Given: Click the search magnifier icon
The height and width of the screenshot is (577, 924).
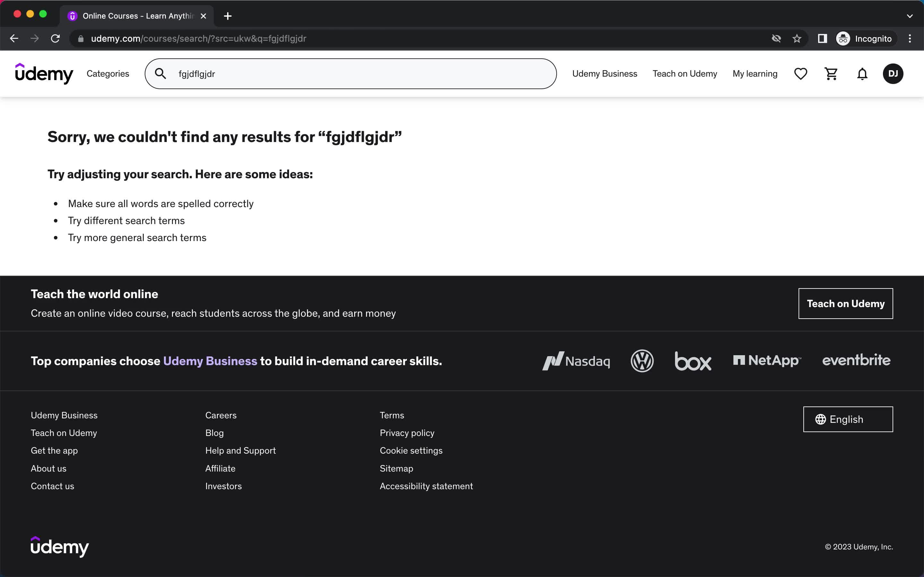Looking at the screenshot, I should pyautogui.click(x=160, y=74).
